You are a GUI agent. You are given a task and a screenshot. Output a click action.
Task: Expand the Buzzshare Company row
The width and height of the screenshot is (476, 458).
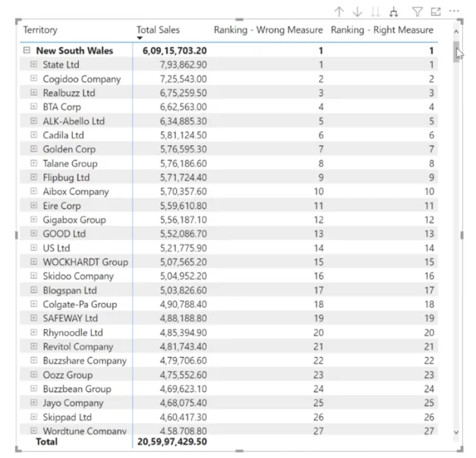coord(33,360)
